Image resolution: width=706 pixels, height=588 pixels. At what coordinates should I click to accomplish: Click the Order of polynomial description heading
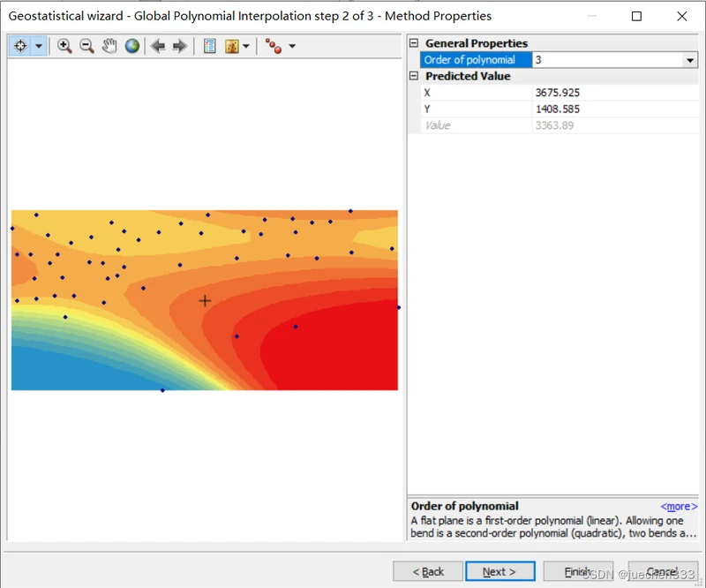[x=465, y=506]
